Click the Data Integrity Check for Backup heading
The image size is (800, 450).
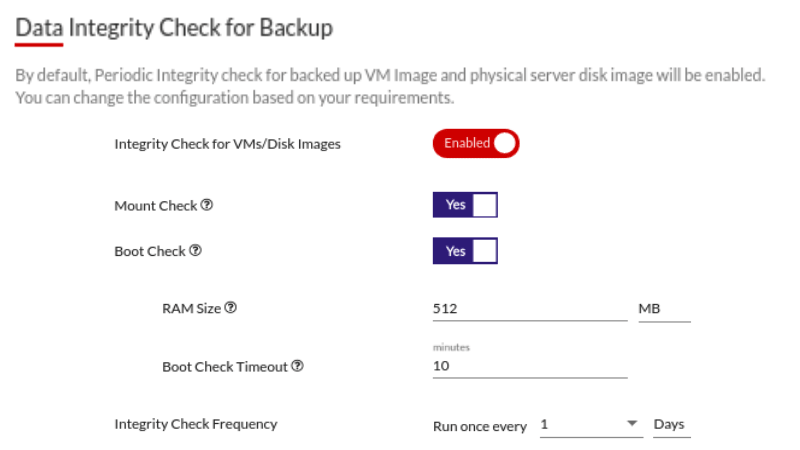[x=174, y=27]
